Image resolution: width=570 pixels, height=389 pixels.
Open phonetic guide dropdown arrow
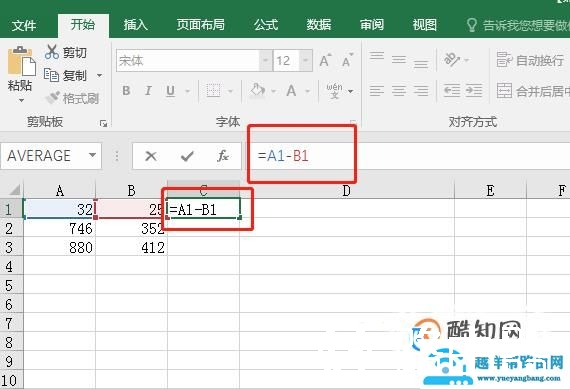coord(350,91)
